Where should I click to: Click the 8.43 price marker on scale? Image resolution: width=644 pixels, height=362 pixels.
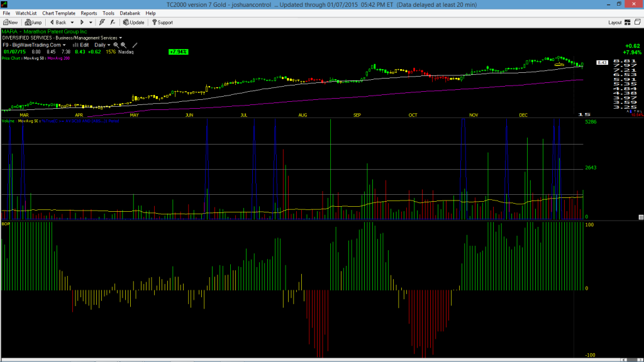[602, 62]
